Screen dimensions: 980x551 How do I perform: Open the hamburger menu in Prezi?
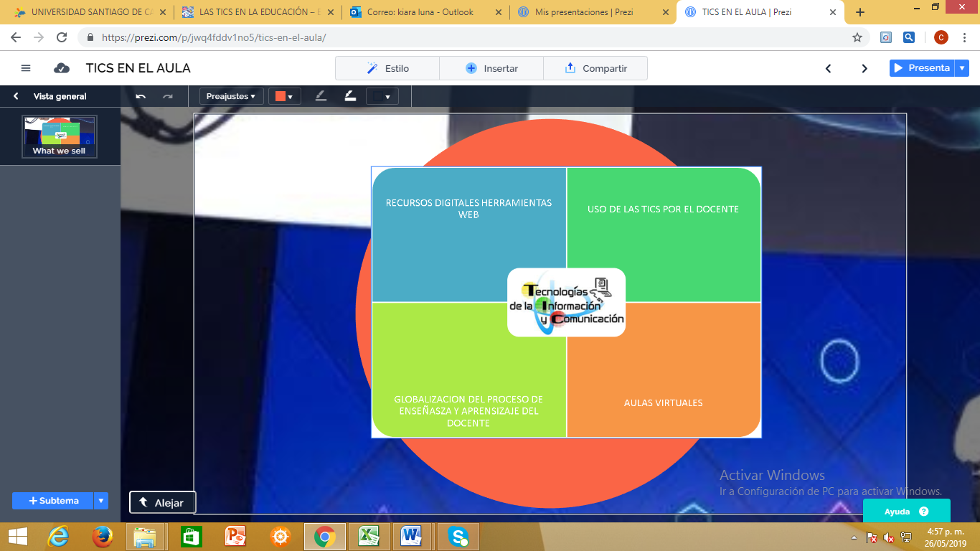(x=26, y=68)
